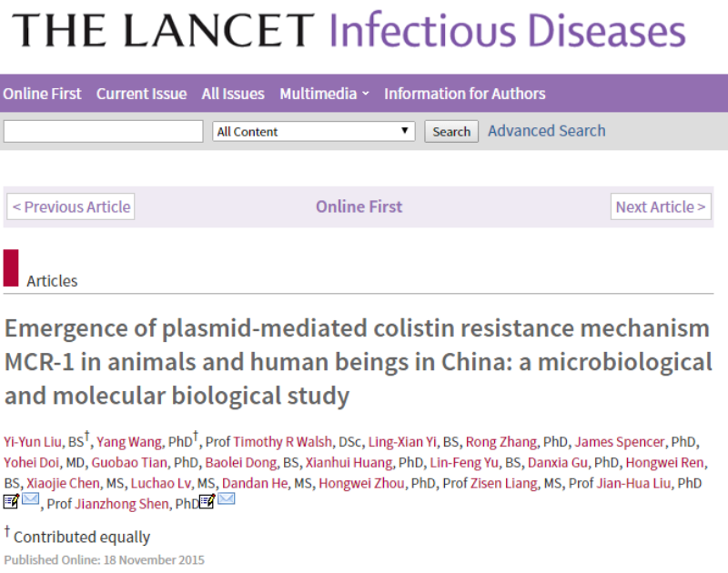Open the All Content dropdown
This screenshot has width=728, height=573.
click(x=313, y=131)
